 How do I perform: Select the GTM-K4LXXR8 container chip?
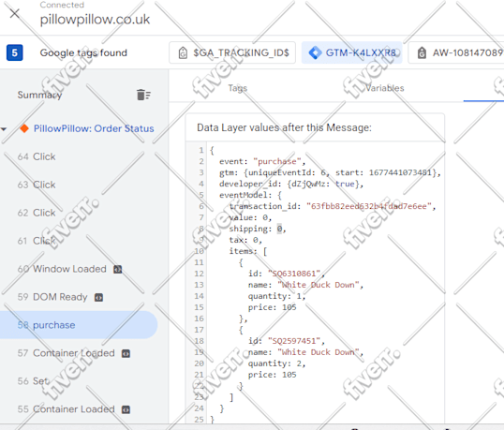pos(352,52)
